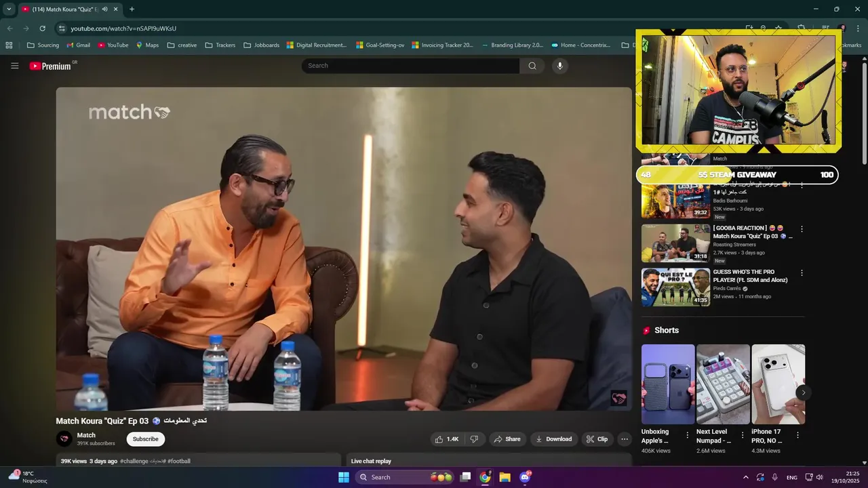Open the tab search dropdown arrow
The height and width of the screenshot is (488, 868).
click(x=9, y=9)
